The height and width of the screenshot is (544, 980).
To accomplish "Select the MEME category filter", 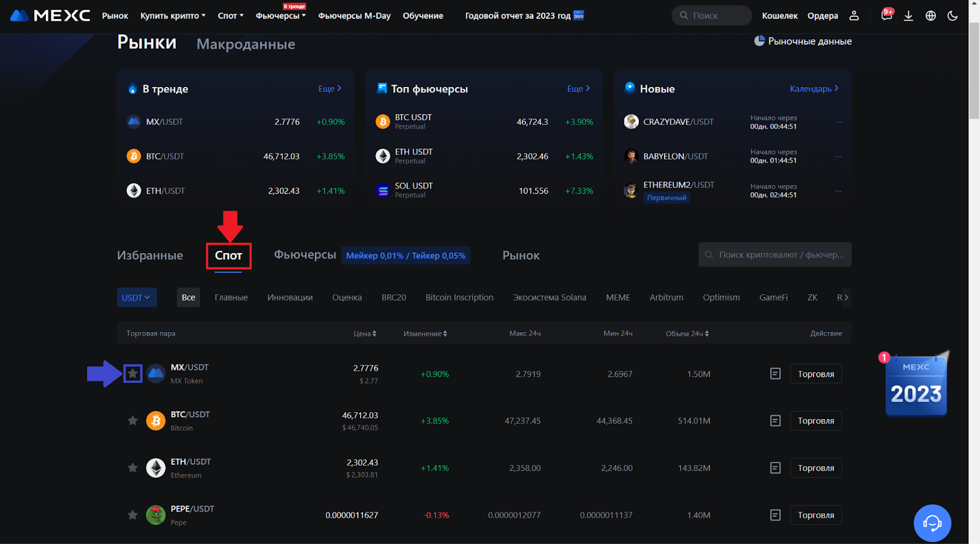I will click(x=618, y=297).
